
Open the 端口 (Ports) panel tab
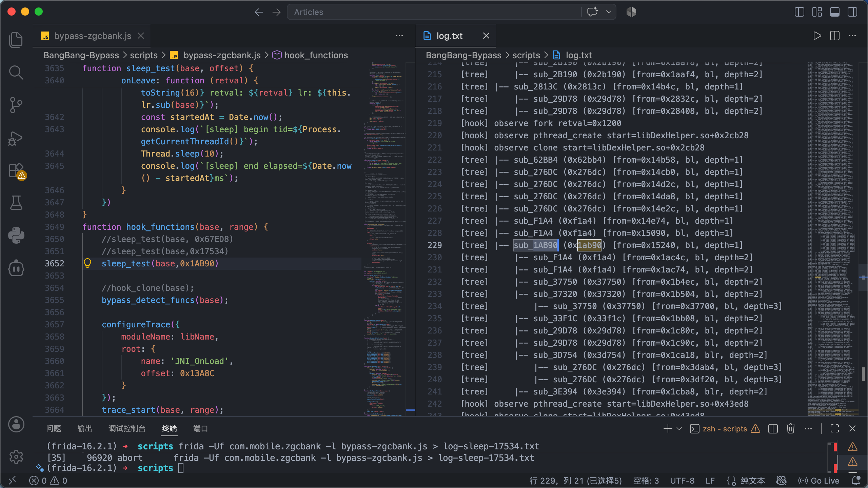tap(200, 428)
